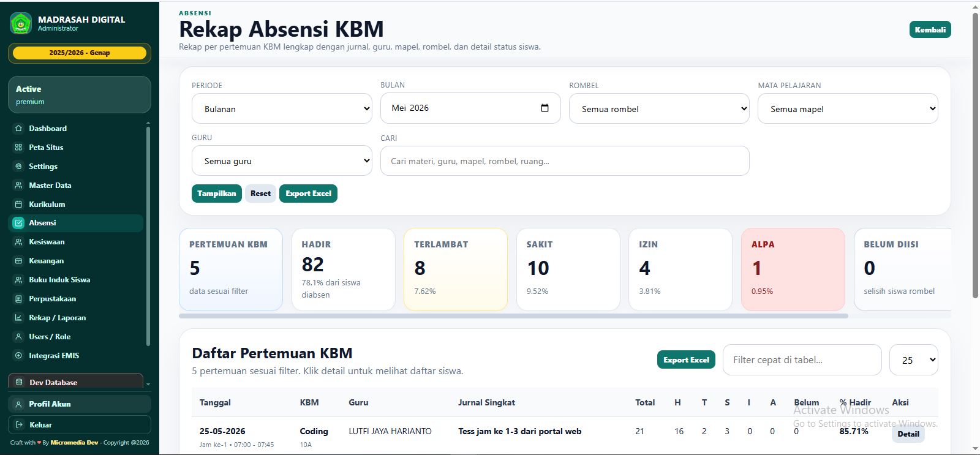Image resolution: width=980 pixels, height=455 pixels.
Task: Click the sidebar menu scrollbar
Action: point(148,236)
